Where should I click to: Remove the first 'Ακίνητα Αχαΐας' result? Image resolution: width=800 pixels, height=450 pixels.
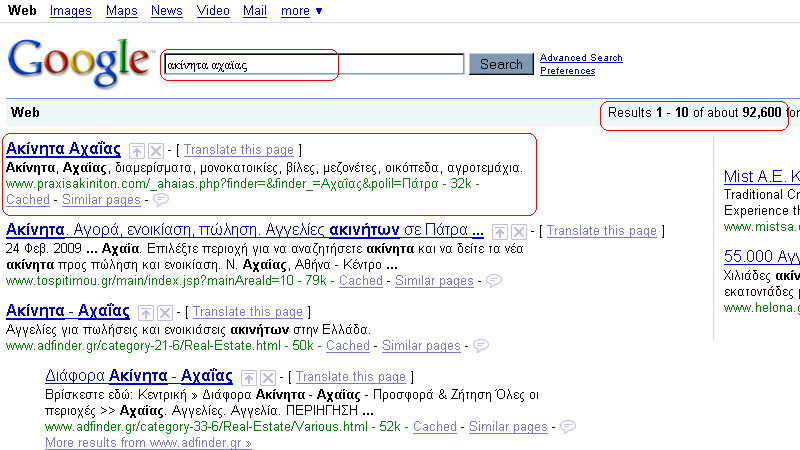tap(156, 150)
